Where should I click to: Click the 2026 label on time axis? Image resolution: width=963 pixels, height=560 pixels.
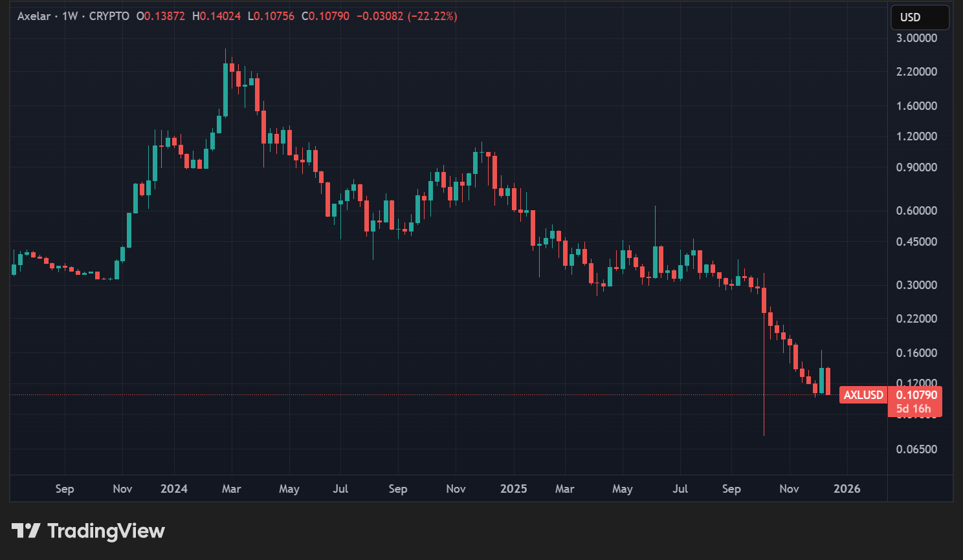[x=847, y=489]
